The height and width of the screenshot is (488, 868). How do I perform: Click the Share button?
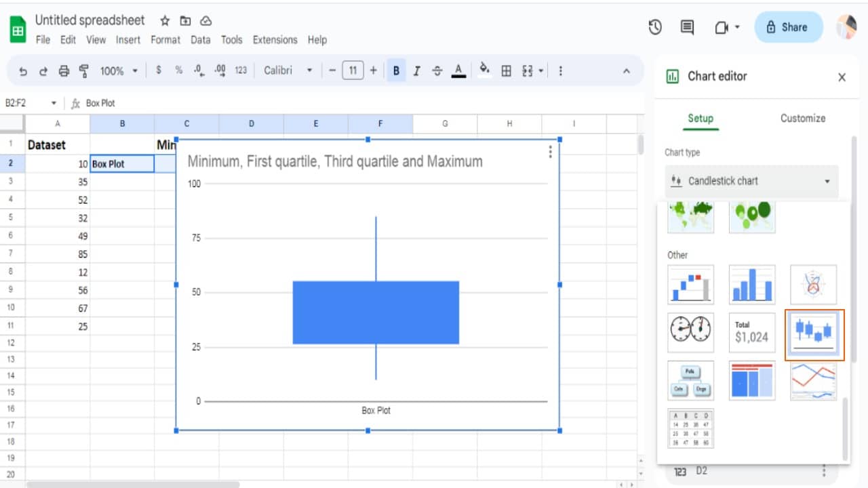(x=788, y=27)
